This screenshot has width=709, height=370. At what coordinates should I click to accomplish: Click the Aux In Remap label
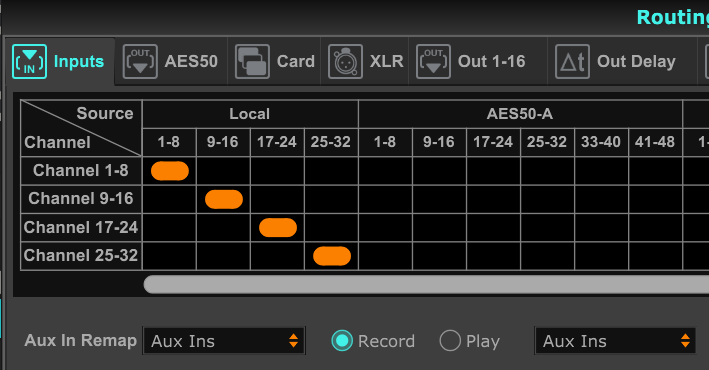point(80,340)
